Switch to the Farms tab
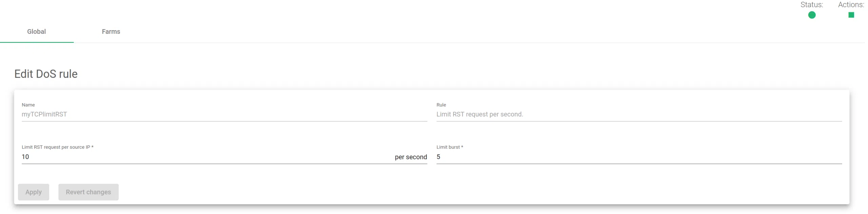The width and height of the screenshot is (868, 214). click(111, 31)
